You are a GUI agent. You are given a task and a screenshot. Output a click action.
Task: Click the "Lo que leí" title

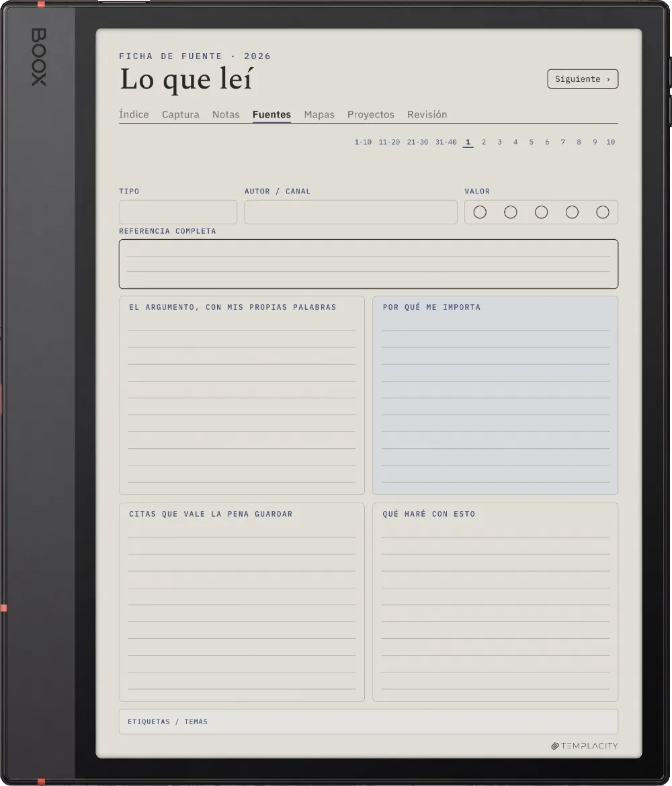click(186, 79)
